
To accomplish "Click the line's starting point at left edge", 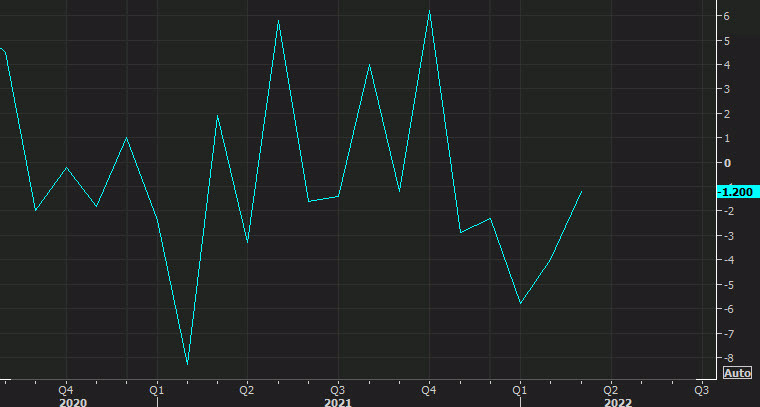I will click(2, 48).
